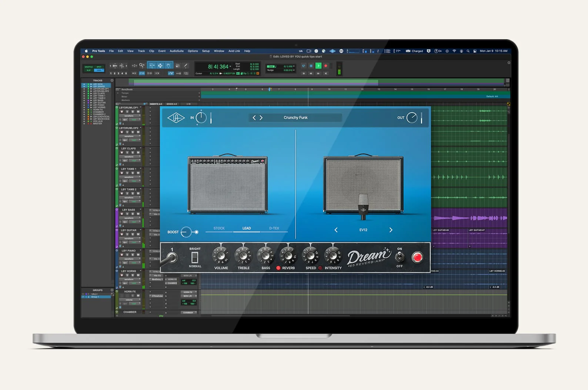Select the Pencil tool in toolbar

186,65
